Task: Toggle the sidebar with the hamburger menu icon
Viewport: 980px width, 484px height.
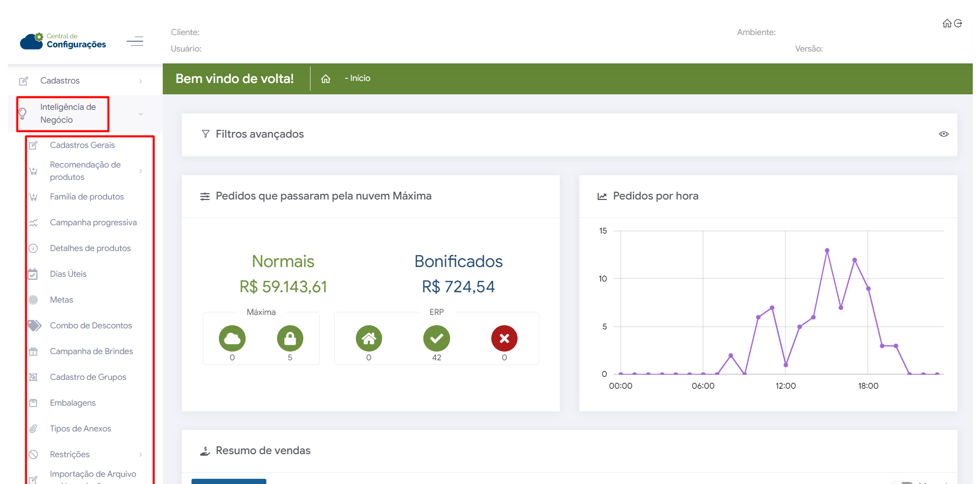Action: pyautogui.click(x=135, y=41)
